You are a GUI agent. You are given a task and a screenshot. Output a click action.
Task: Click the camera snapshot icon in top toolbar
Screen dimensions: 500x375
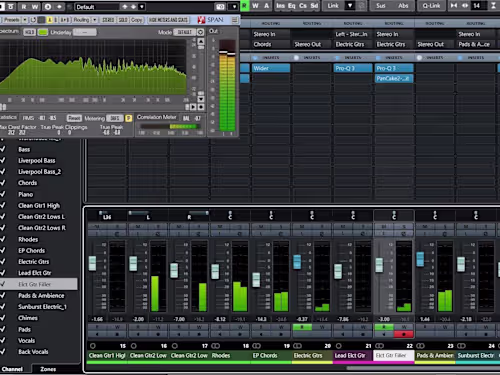(x=220, y=6)
